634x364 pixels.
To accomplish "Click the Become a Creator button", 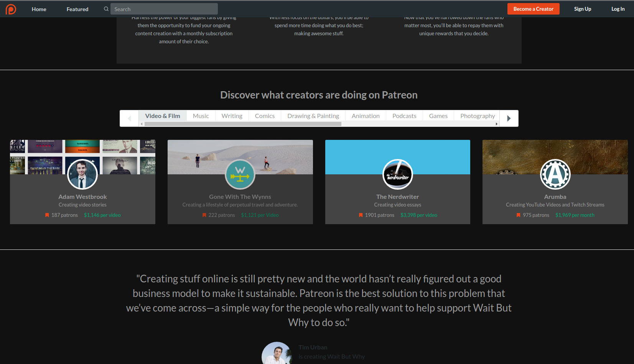I will click(x=534, y=9).
